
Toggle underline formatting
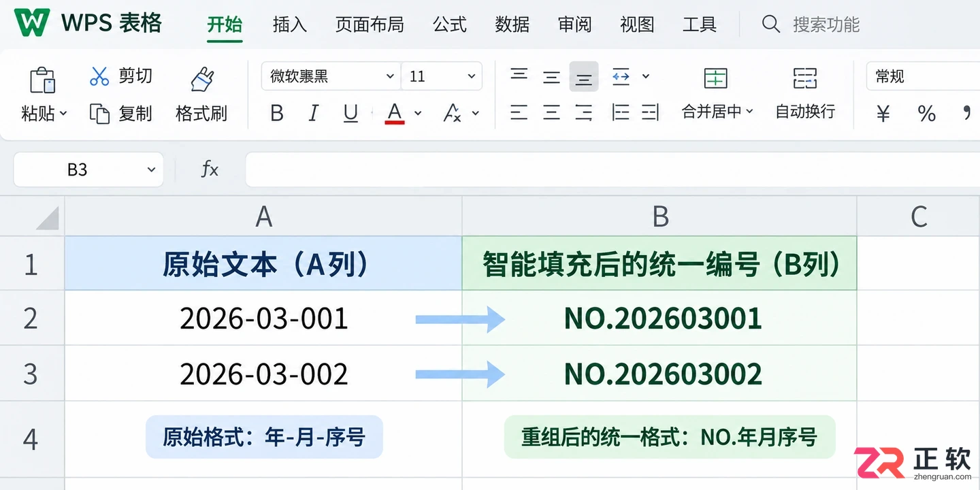350,114
